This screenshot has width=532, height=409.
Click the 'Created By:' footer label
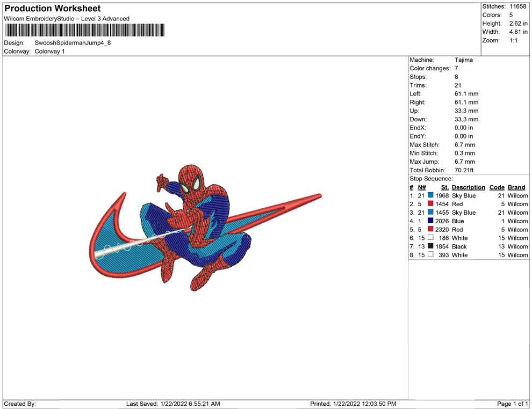click(20, 404)
